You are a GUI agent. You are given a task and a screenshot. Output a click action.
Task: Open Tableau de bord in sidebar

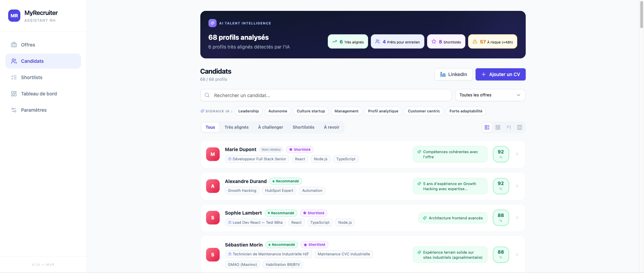[43, 94]
